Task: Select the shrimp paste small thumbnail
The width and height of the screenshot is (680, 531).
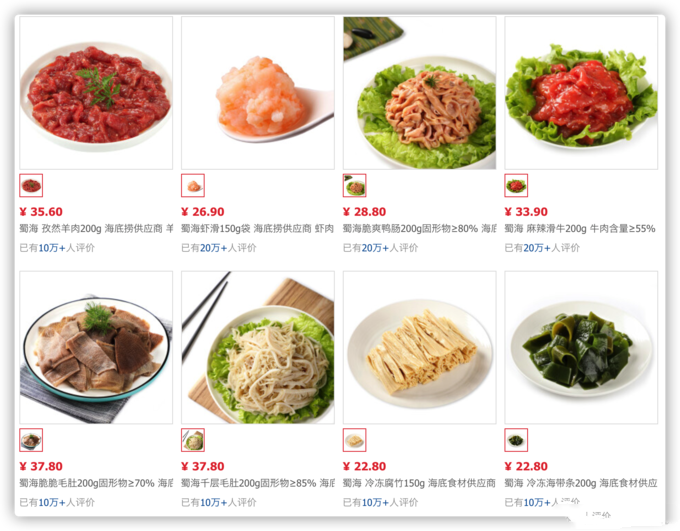Action: tap(193, 186)
